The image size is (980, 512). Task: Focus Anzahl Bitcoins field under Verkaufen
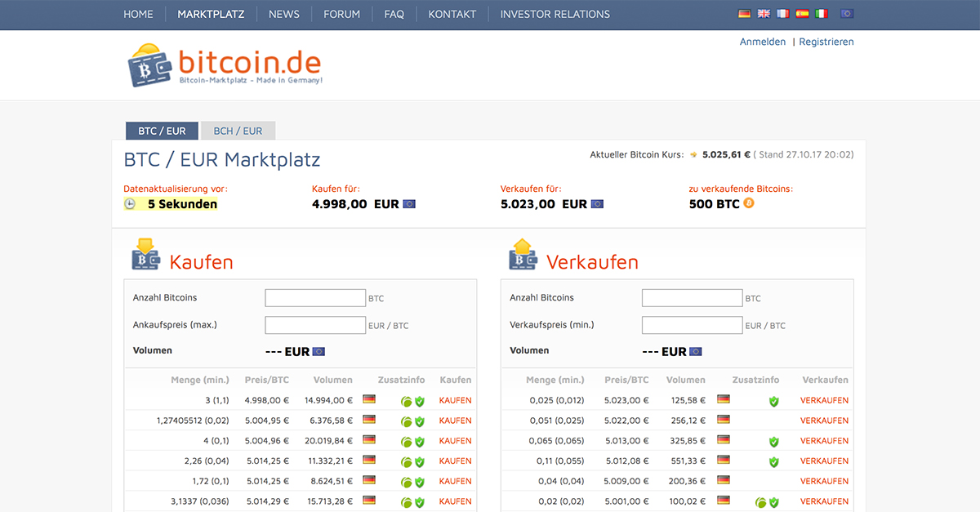tap(693, 298)
